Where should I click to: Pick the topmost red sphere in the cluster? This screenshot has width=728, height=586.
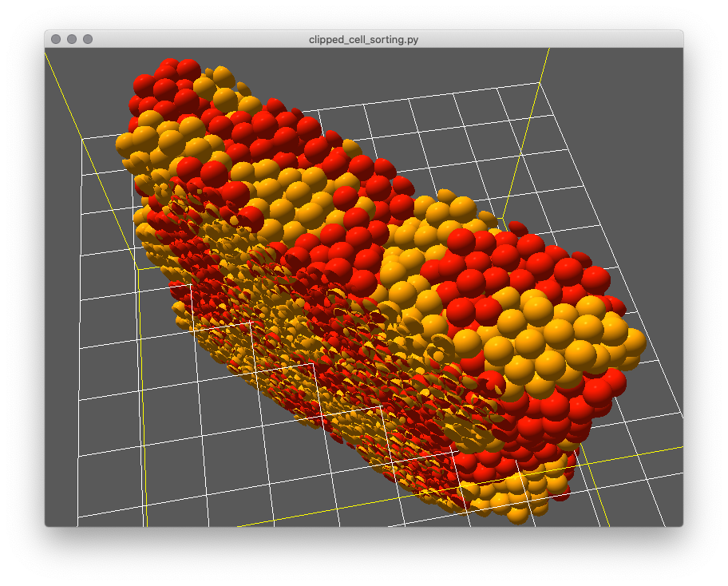(188, 69)
